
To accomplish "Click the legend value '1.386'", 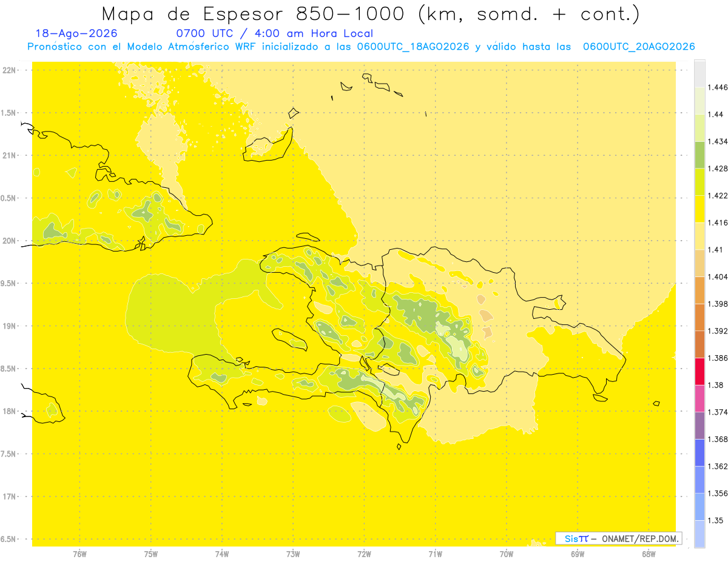I will click(717, 358).
